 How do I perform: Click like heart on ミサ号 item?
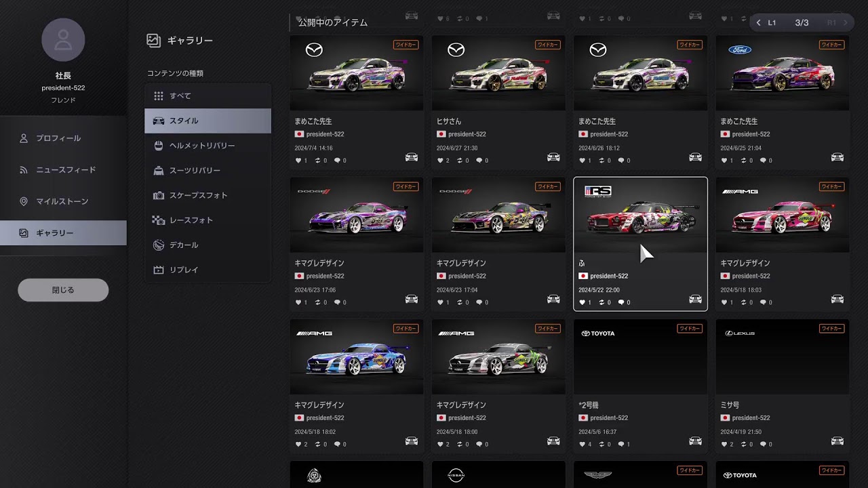coord(724,445)
